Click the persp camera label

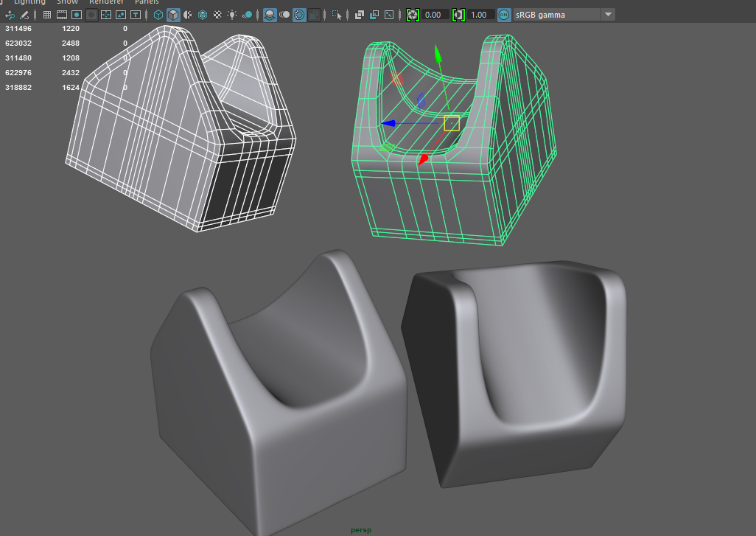[361, 530]
